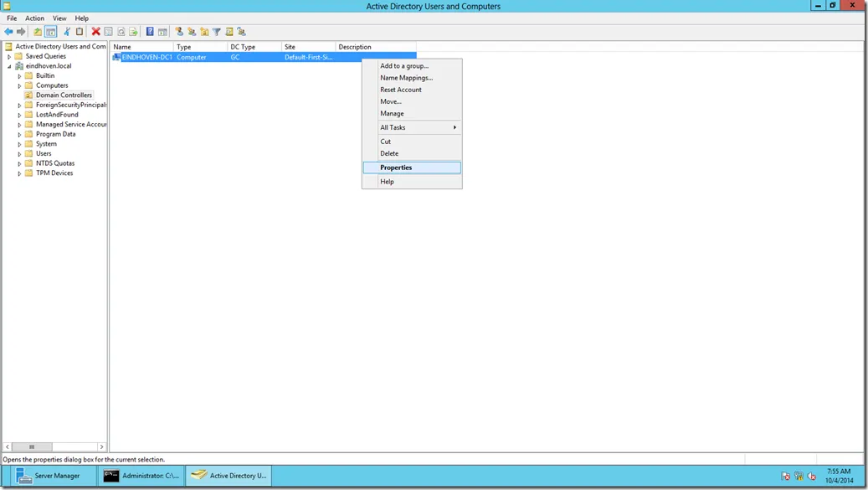
Task: Click the muted speaker tray icon
Action: [x=812, y=476]
